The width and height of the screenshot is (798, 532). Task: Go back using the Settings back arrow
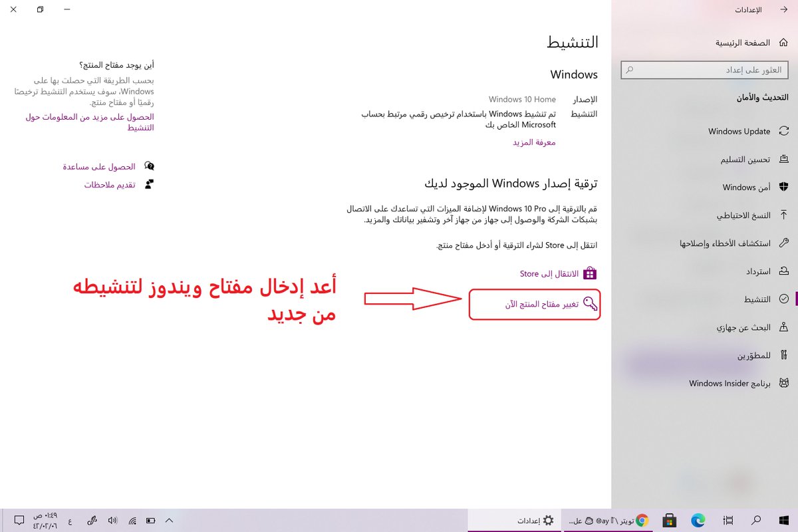(x=783, y=10)
